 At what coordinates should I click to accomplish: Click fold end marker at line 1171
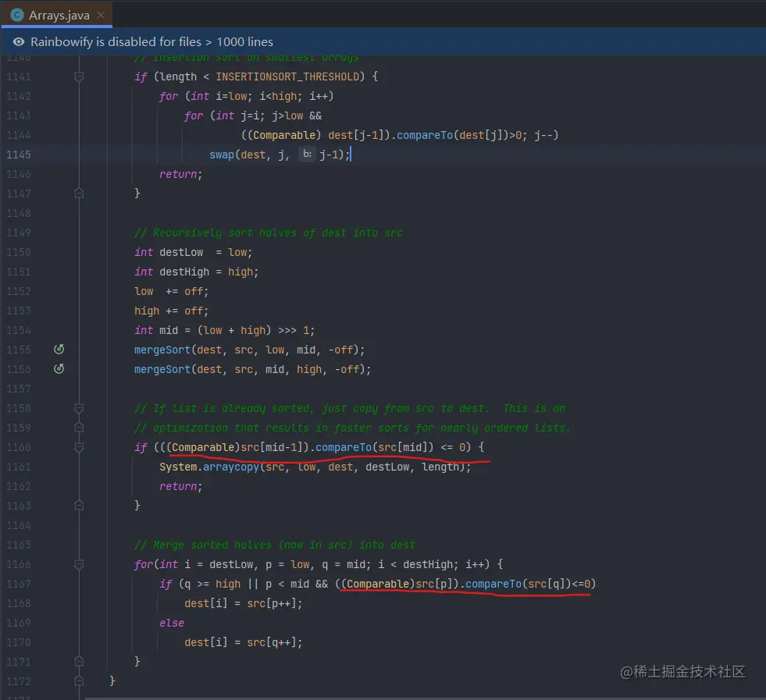coord(79,662)
